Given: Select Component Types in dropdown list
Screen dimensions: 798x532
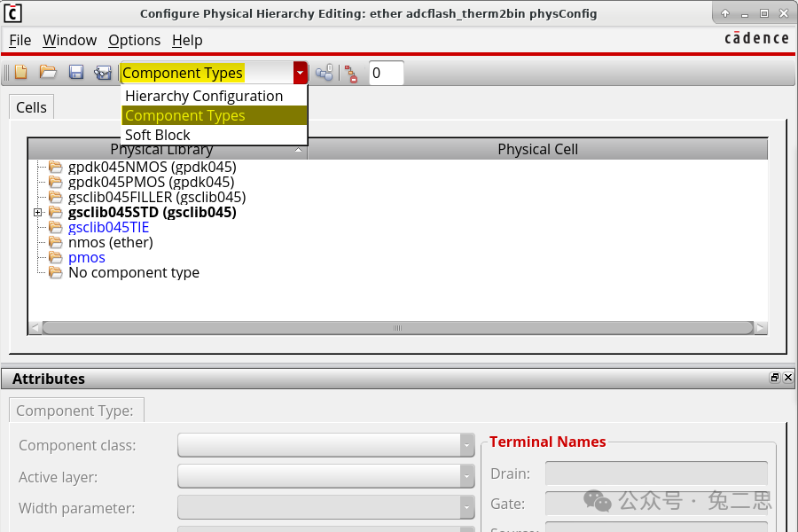Looking at the screenshot, I should click(x=215, y=115).
